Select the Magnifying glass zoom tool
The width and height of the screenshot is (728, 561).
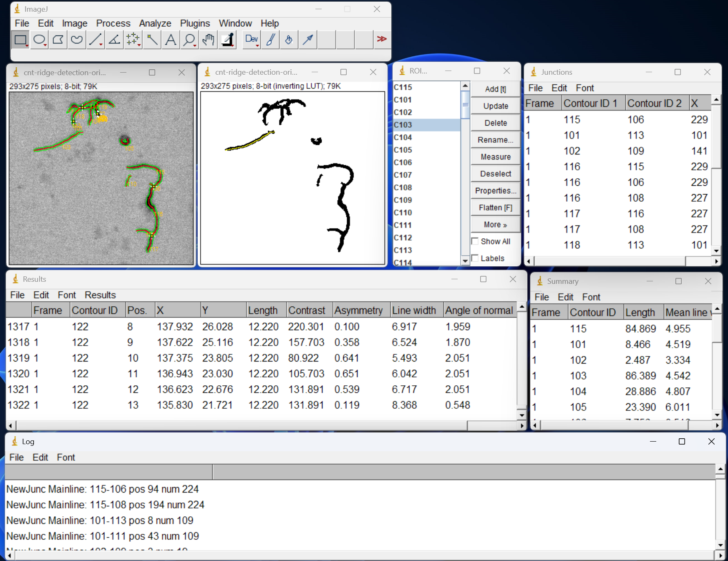coord(189,40)
